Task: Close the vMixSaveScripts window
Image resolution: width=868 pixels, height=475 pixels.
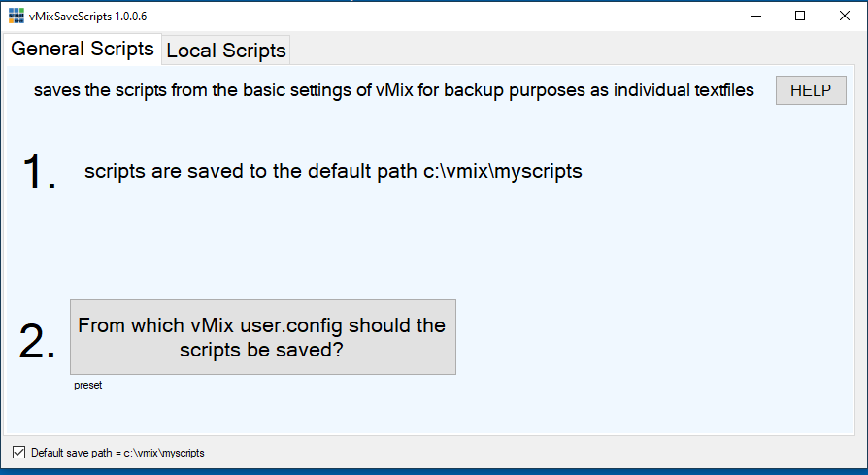Action: pyautogui.click(x=845, y=17)
